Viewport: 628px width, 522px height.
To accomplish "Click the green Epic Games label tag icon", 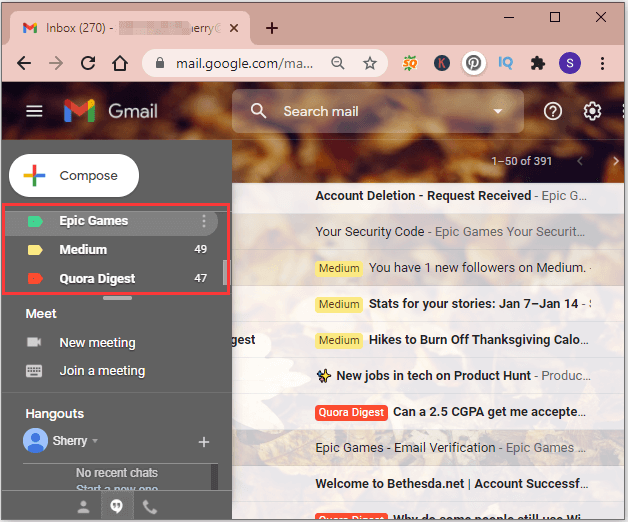I will (35, 221).
